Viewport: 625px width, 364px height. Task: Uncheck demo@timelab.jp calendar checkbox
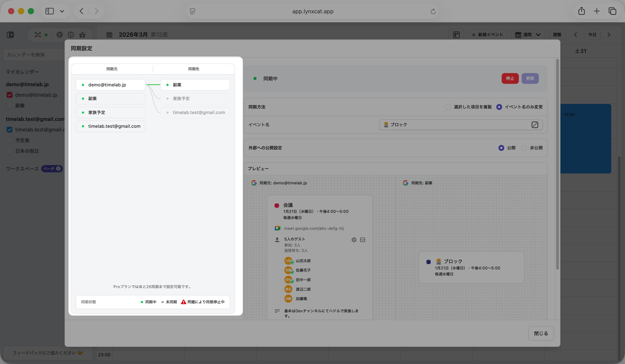(x=10, y=95)
